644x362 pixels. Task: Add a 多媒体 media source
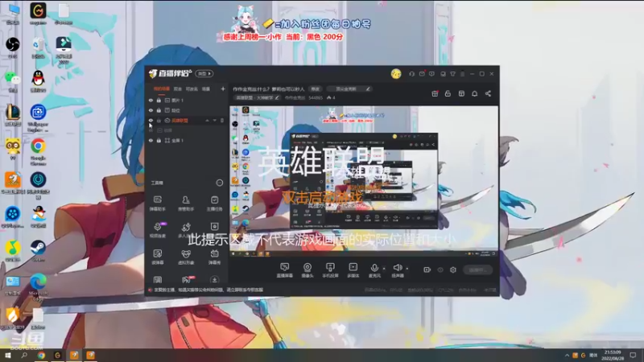click(353, 269)
